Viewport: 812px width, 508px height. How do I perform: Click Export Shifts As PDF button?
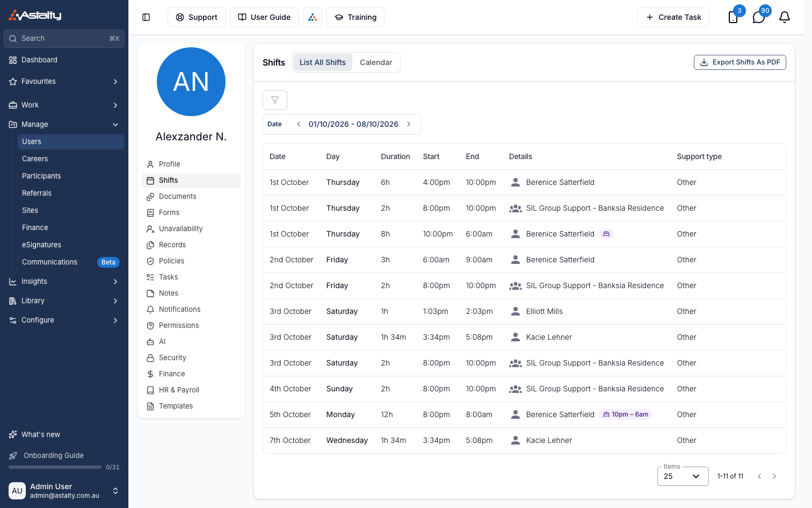pyautogui.click(x=740, y=62)
